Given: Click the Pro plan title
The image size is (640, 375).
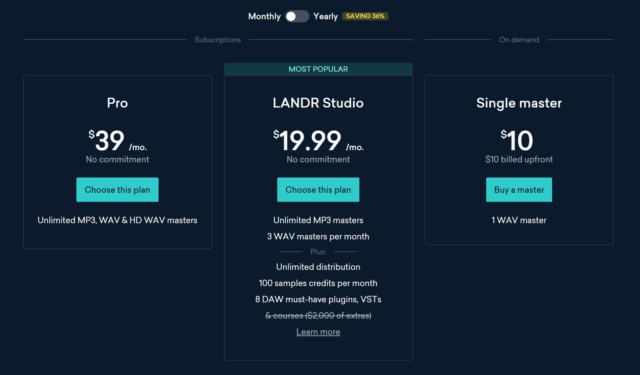Looking at the screenshot, I should (118, 103).
